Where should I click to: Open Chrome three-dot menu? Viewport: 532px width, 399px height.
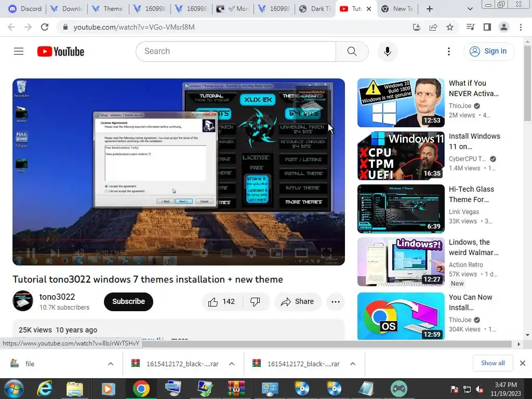(x=521, y=27)
